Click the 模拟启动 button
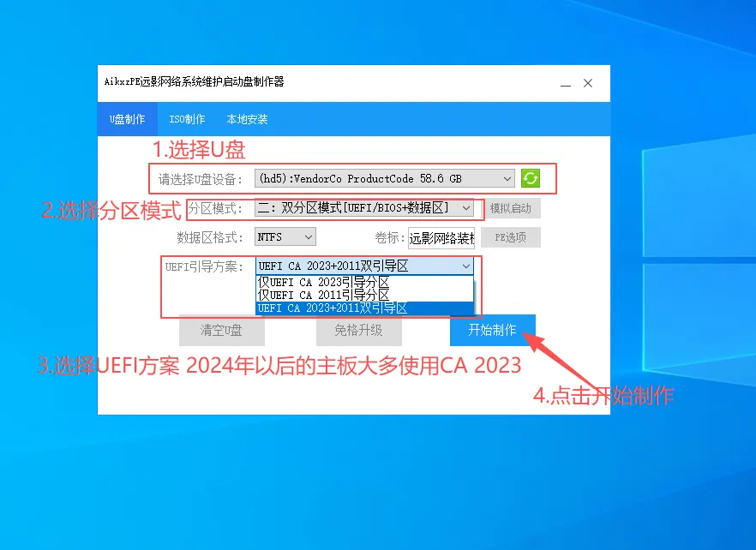This screenshot has height=550, width=756. pyautogui.click(x=511, y=208)
